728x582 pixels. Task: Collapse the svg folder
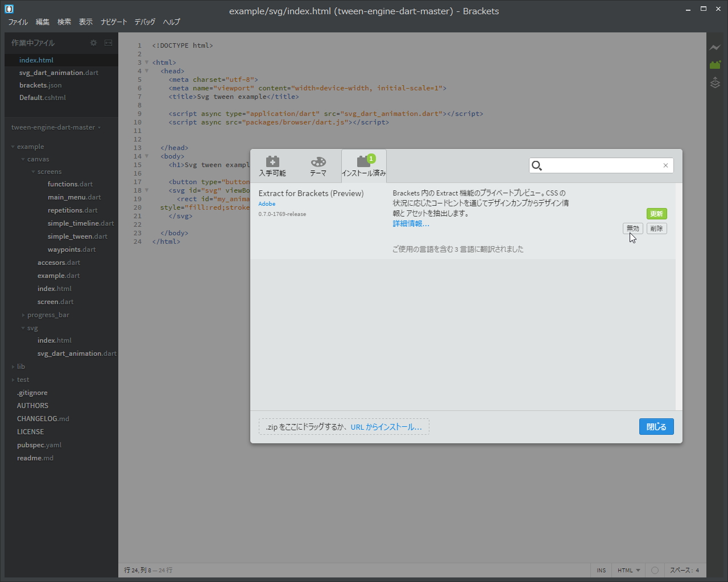[23, 328]
